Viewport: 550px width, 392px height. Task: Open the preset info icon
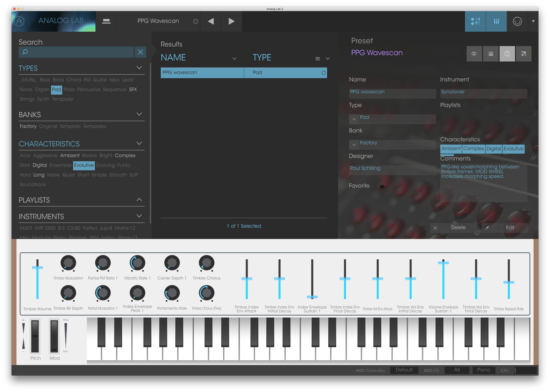click(507, 54)
